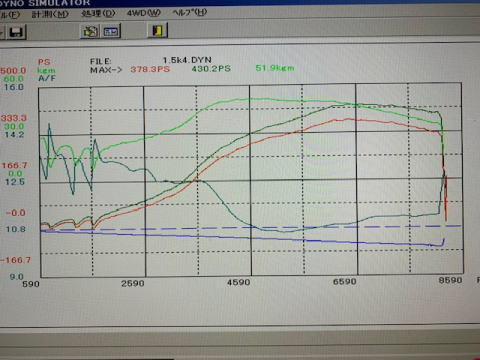Open the 計測(M) menu
The width and height of the screenshot is (480, 360).
point(50,14)
